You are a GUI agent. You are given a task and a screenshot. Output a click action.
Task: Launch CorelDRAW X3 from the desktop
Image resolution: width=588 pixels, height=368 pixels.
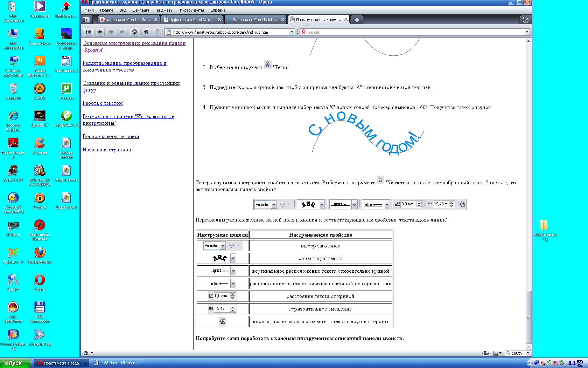pos(66,118)
